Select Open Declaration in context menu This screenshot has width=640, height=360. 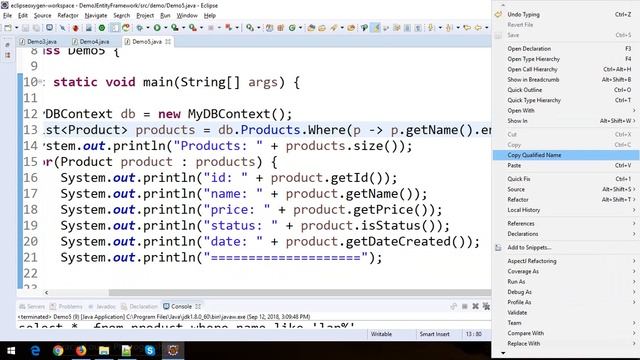coord(566,49)
